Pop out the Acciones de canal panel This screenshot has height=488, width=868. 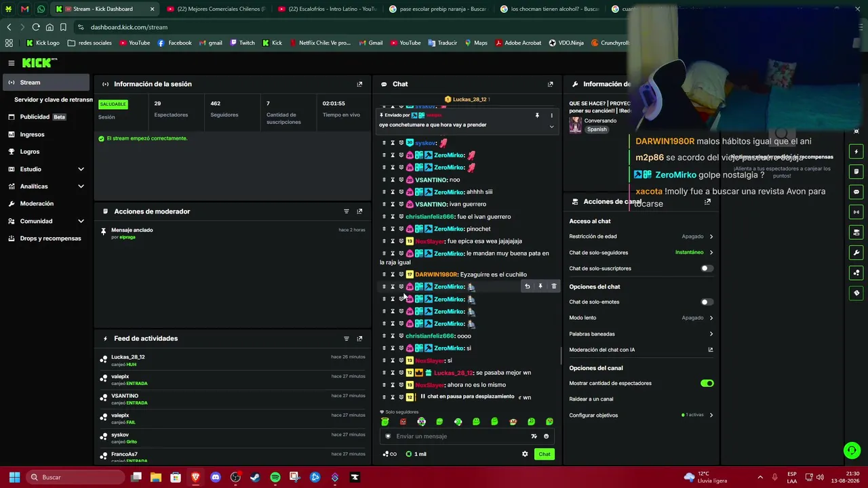(707, 202)
